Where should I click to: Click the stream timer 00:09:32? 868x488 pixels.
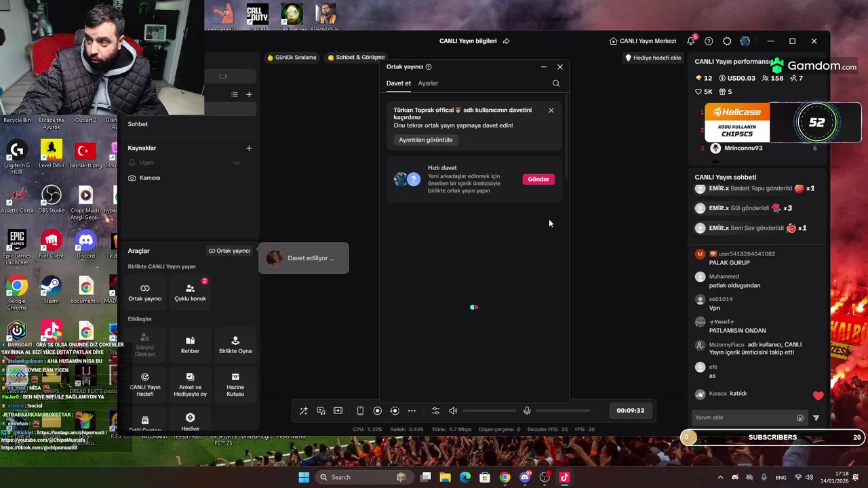[x=631, y=411]
